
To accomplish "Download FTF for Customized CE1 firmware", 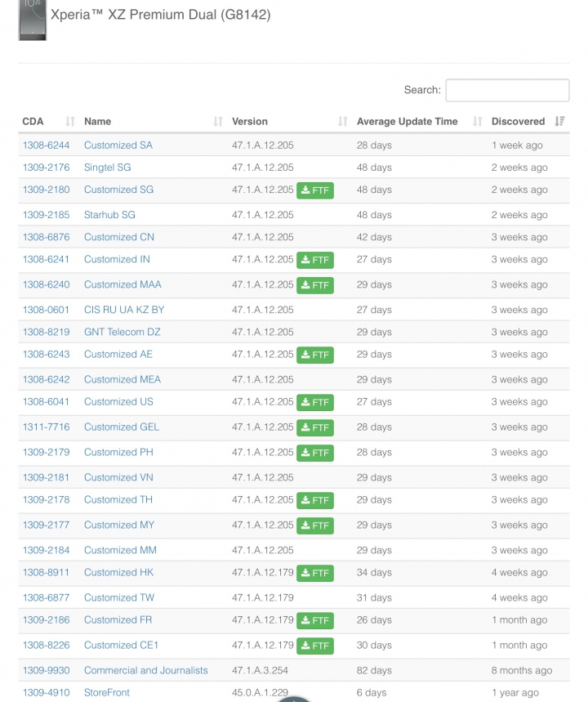I will pyautogui.click(x=315, y=646).
